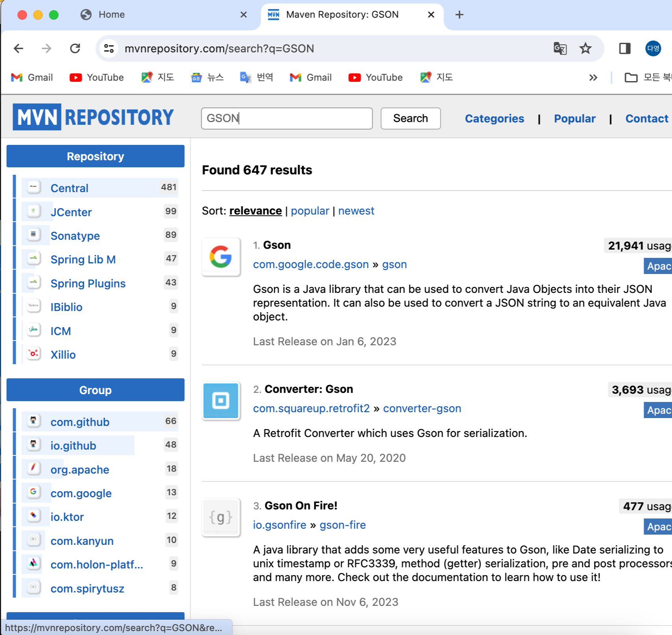Open the gson artifact link
The width and height of the screenshot is (672, 635).
click(x=394, y=264)
